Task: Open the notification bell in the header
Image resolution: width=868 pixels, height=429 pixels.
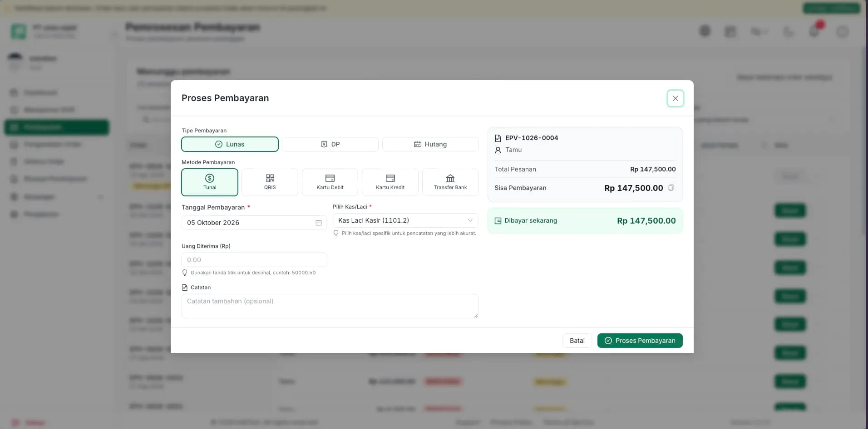Action: 814,31
